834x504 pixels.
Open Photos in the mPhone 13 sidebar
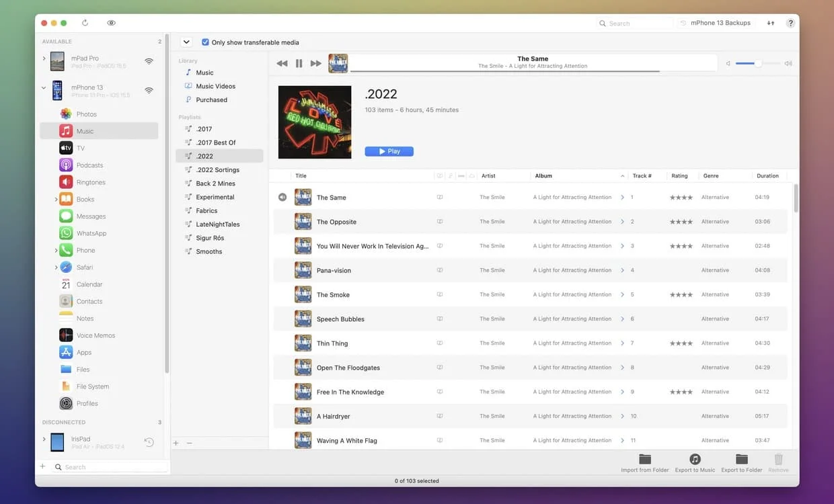[x=86, y=114]
